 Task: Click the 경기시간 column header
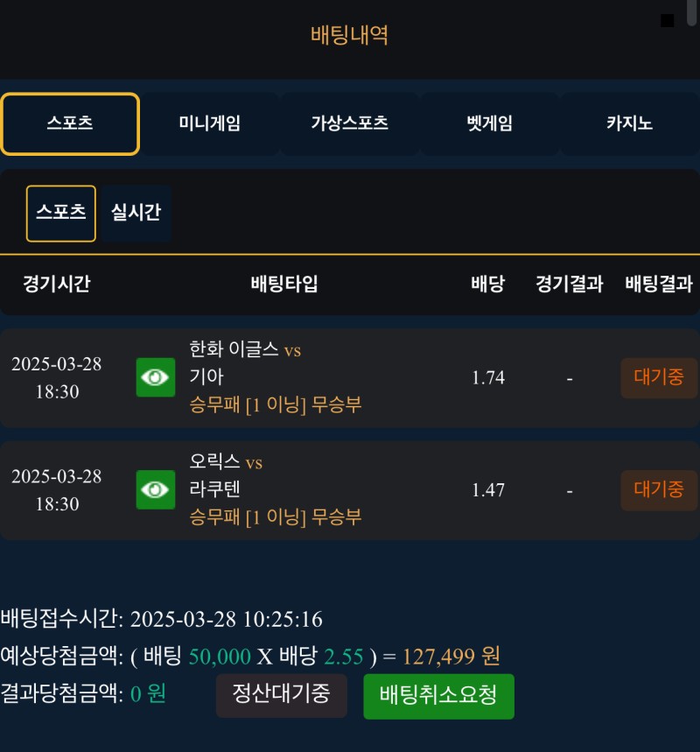(56, 284)
